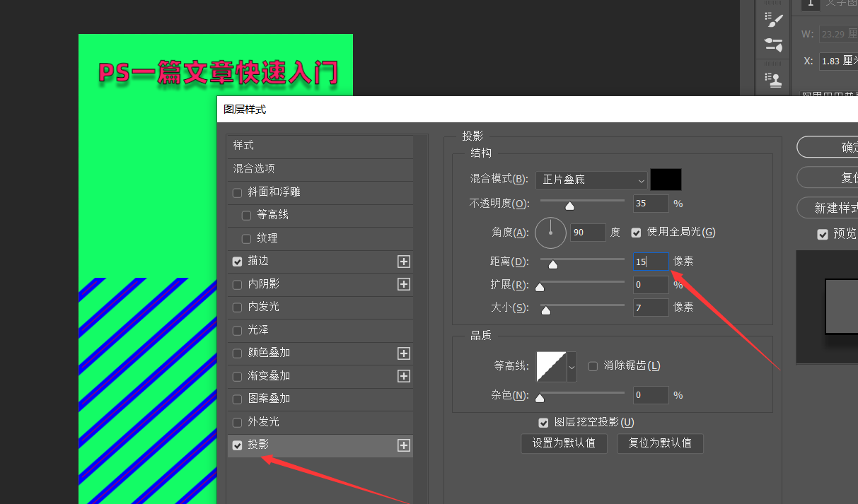Click the 杂色 slider handle
The height and width of the screenshot is (504, 858).
[x=540, y=397]
